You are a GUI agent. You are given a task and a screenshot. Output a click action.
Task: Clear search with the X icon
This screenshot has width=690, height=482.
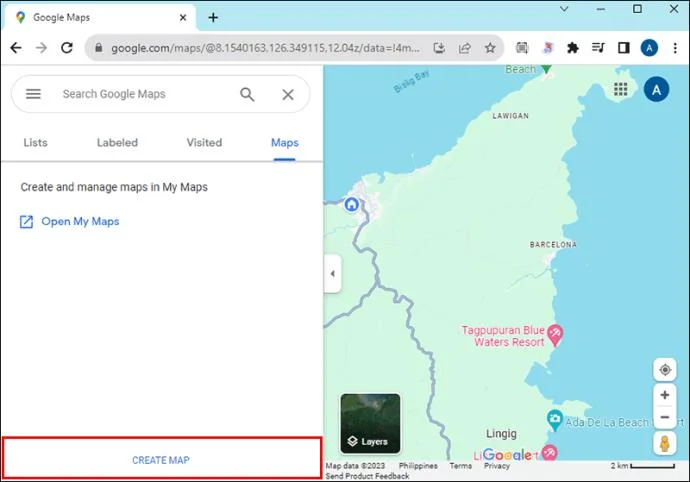[x=288, y=94]
